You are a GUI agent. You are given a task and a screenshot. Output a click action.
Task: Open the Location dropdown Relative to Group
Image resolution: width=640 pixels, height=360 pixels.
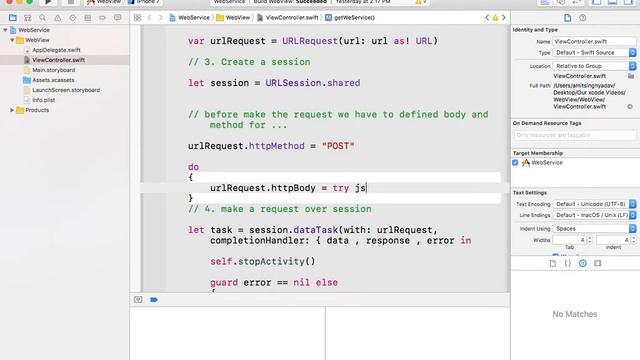coord(594,66)
